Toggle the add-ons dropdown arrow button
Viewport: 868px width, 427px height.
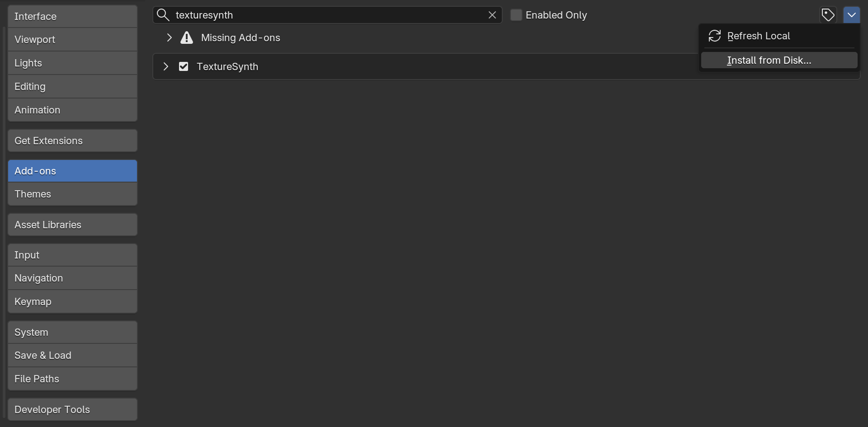pyautogui.click(x=851, y=15)
